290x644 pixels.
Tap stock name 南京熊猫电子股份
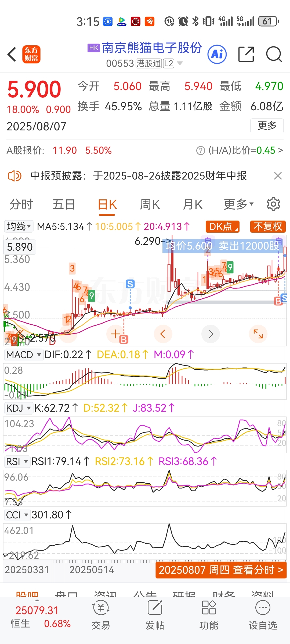coord(152,48)
